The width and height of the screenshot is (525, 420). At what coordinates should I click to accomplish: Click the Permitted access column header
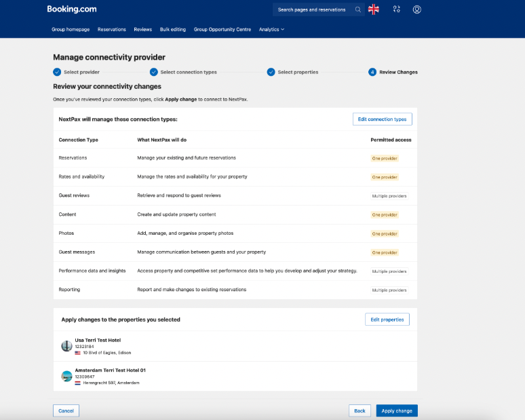click(x=391, y=140)
